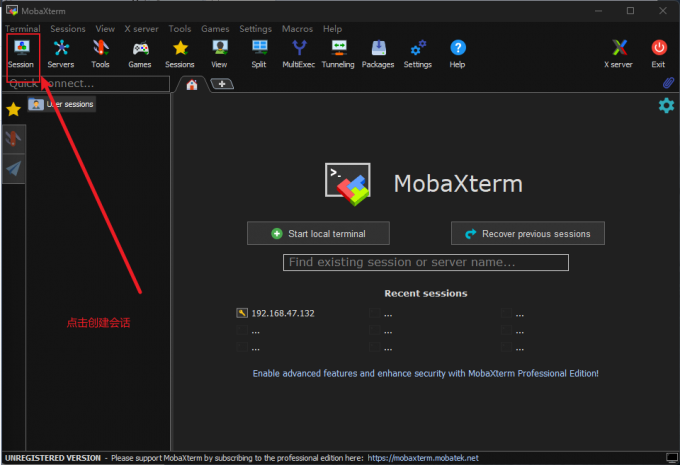Open the teal gear settings icon
Screen dimensions: 680x465
click(x=666, y=105)
